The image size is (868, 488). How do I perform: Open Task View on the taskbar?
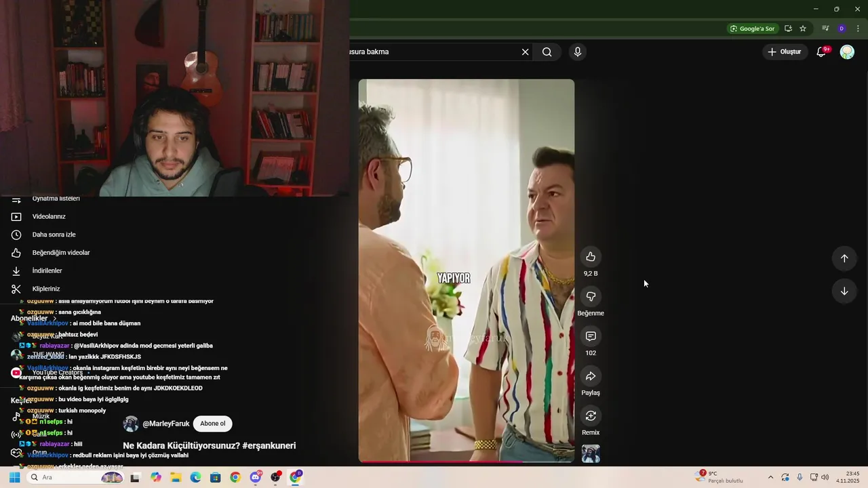click(135, 477)
